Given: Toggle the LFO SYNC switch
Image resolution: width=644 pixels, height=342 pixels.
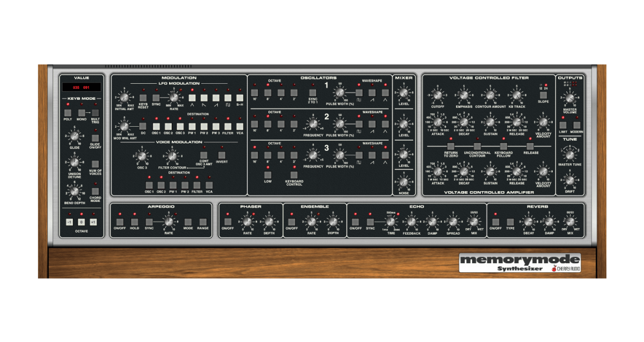Looking at the screenshot, I should [156, 97].
